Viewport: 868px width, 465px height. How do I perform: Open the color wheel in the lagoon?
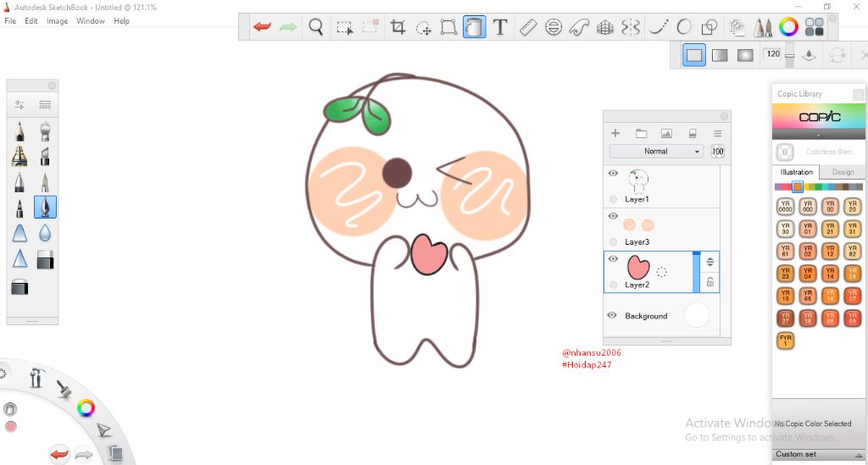click(x=86, y=408)
